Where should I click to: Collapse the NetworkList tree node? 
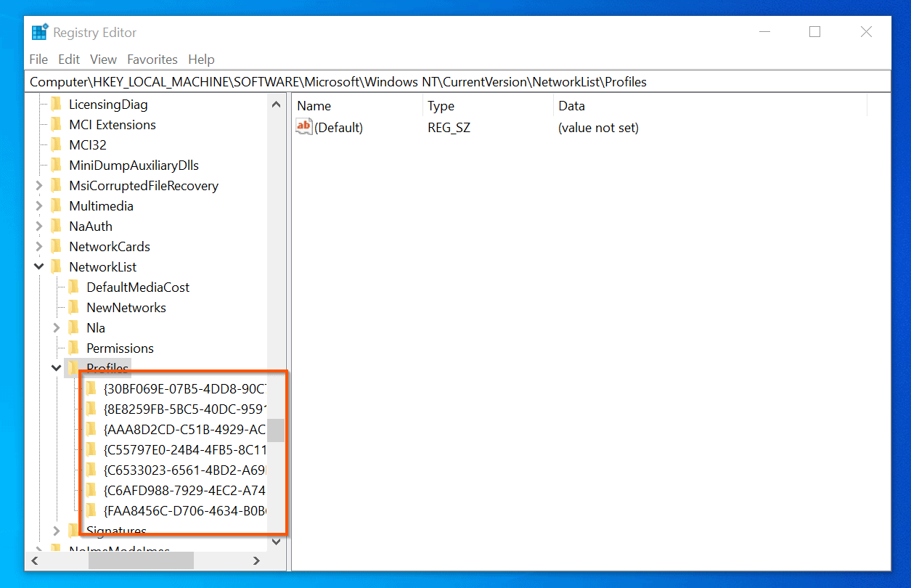point(38,266)
